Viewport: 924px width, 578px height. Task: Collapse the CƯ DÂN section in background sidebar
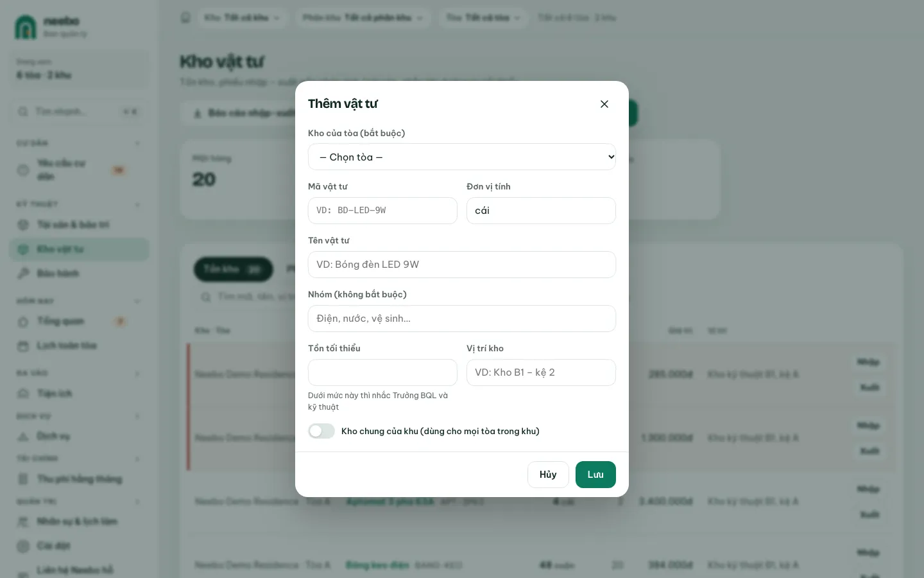tap(137, 143)
